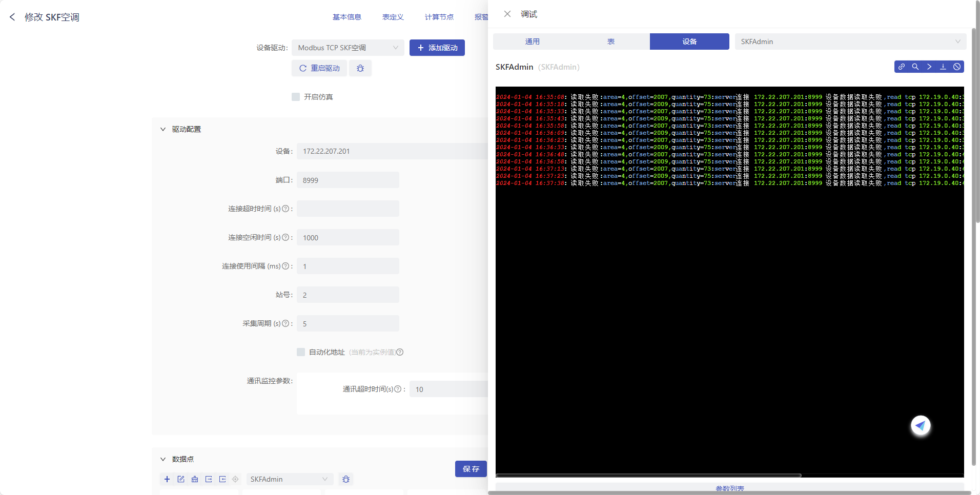Click the 添加驱动 button
This screenshot has width=980, height=495.
pyautogui.click(x=437, y=48)
